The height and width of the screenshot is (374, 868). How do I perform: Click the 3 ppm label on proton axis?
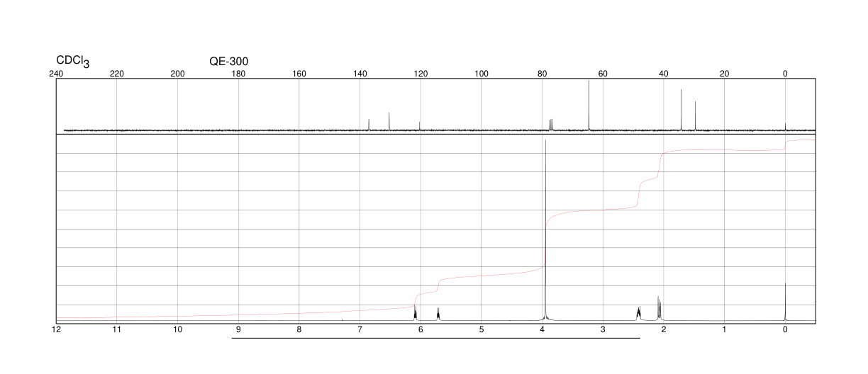coord(603,329)
